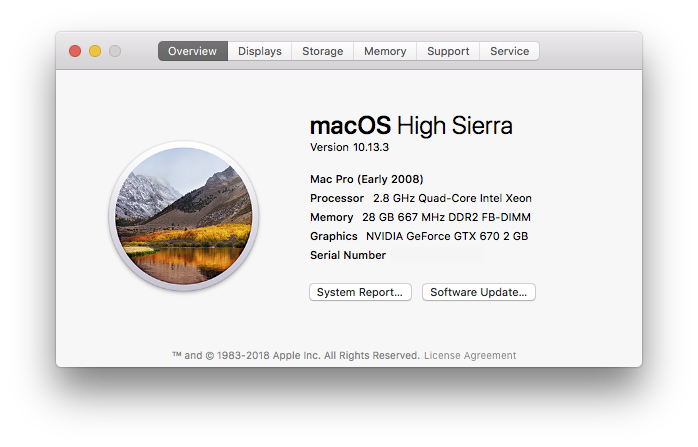Click the 2.8 GHz Quad-Core Intel Xeon value
The image size is (698, 447).
pyautogui.click(x=452, y=198)
